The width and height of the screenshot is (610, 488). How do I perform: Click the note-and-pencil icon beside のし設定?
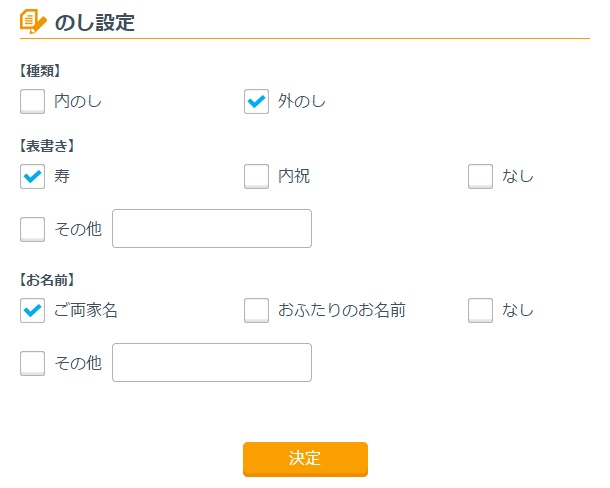click(33, 21)
